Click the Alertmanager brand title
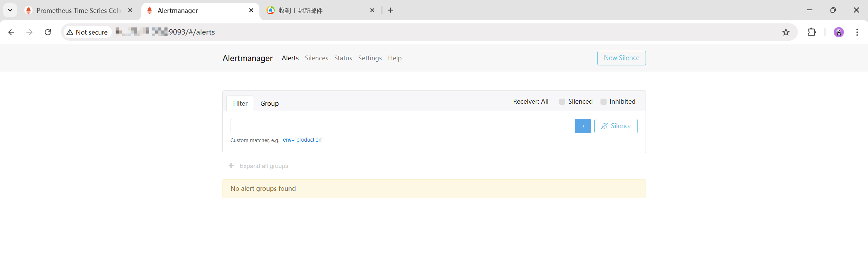Viewport: 868px width, 266px height. tap(248, 58)
